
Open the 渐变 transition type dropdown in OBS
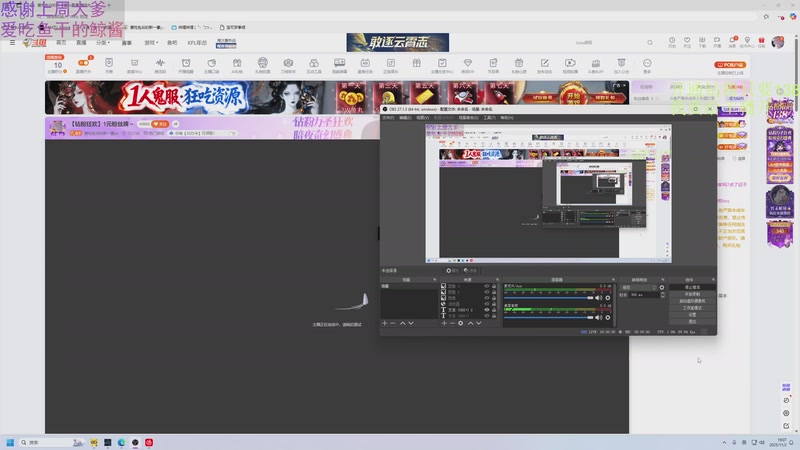[638, 288]
